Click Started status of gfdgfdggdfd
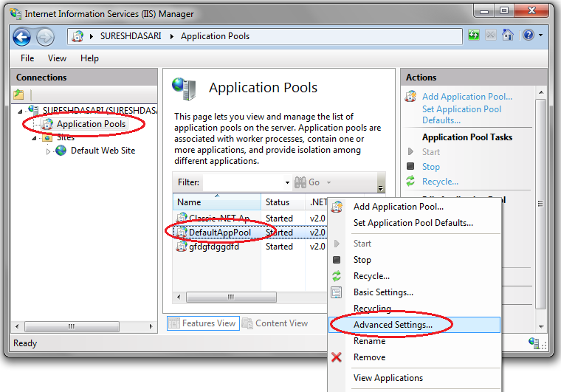The width and height of the screenshot is (561, 392). click(279, 247)
